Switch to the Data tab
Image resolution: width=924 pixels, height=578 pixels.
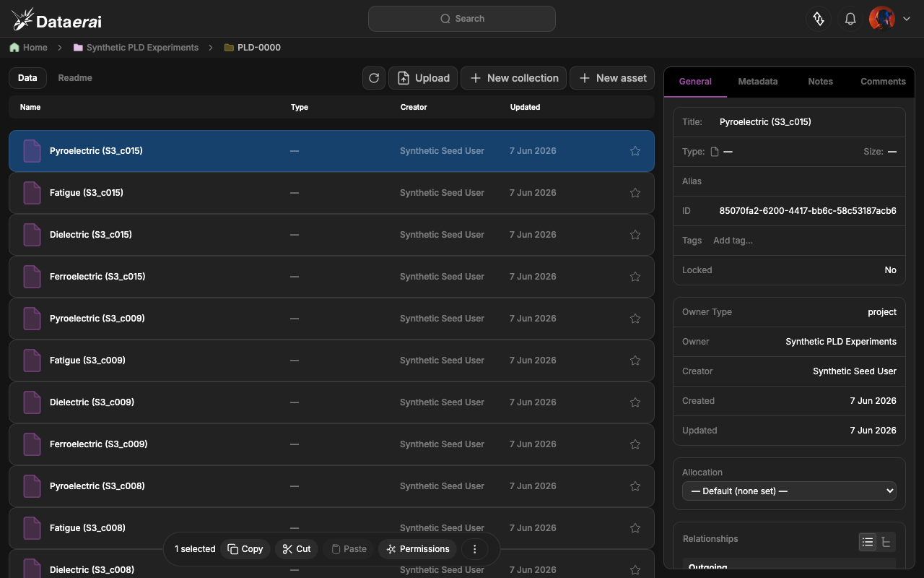pos(27,78)
